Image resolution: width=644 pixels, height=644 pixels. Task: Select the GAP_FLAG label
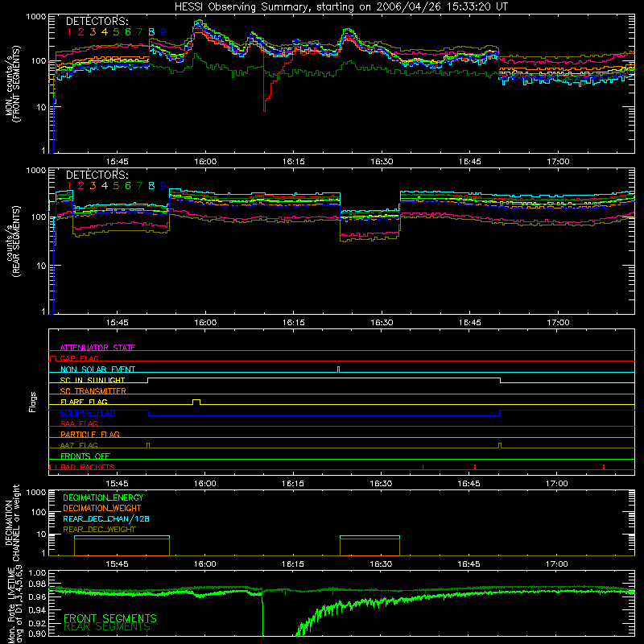79,358
